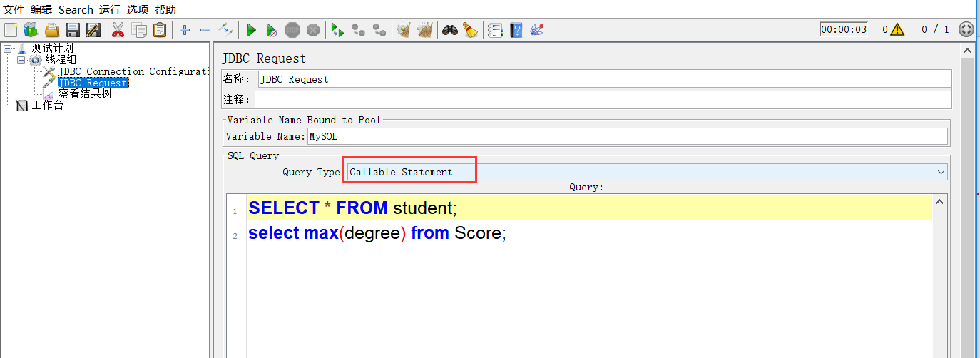The image size is (980, 358).
Task: Select JDBC Connection Configuration node
Action: (x=133, y=71)
